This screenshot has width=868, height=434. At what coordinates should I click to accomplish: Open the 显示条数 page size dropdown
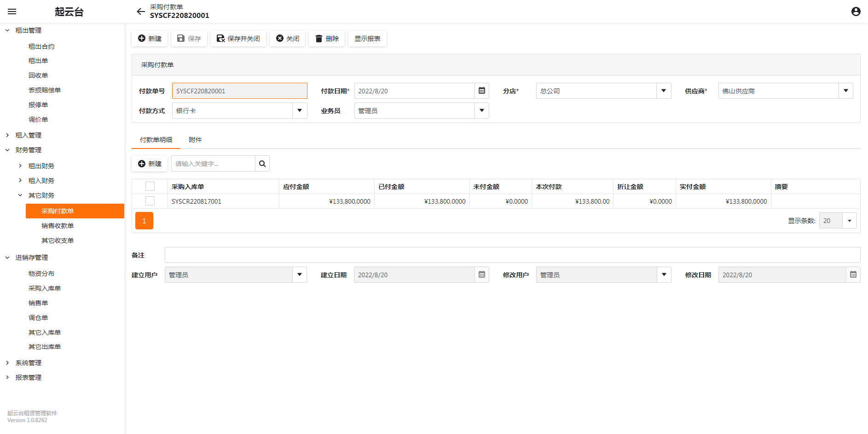coord(850,221)
